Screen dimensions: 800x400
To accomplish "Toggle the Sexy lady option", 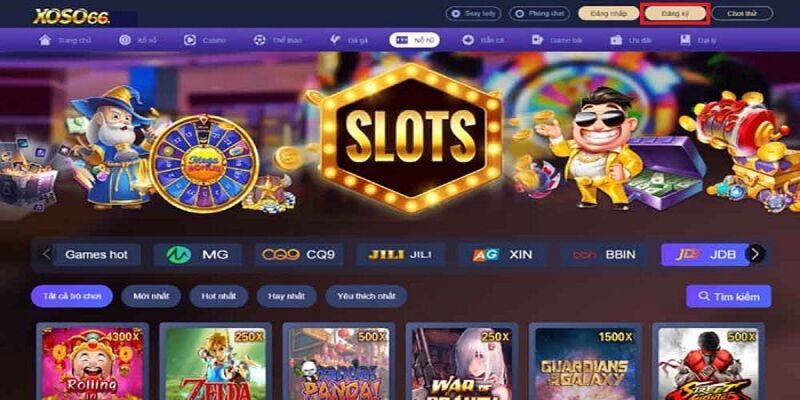I will (x=473, y=14).
